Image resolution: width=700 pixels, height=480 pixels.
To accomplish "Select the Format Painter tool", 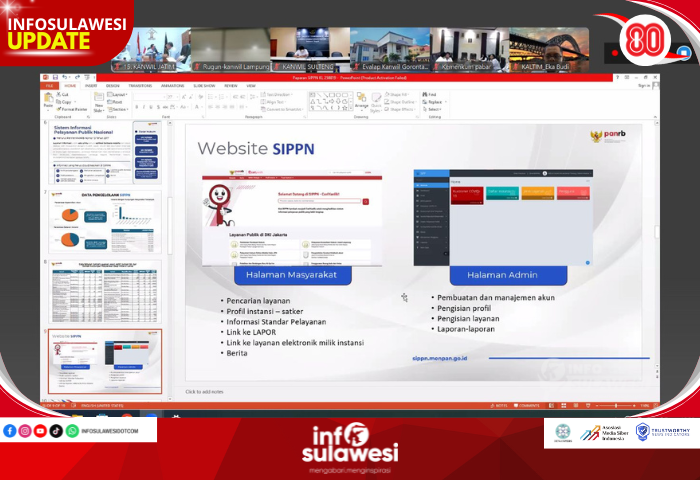I will click(x=72, y=109).
